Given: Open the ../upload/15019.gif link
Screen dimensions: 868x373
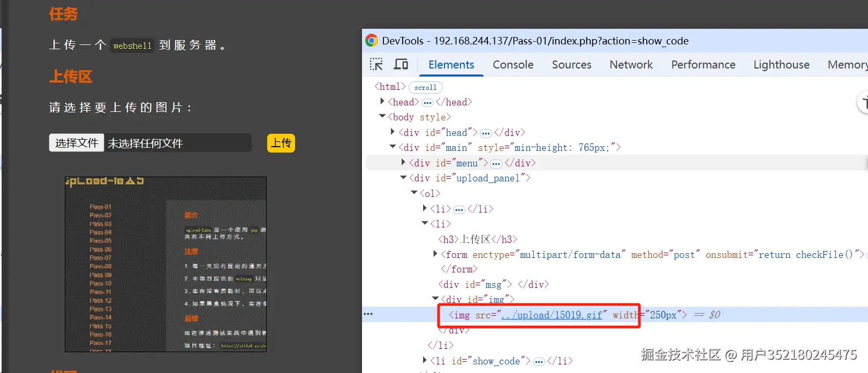Looking at the screenshot, I should 552,315.
